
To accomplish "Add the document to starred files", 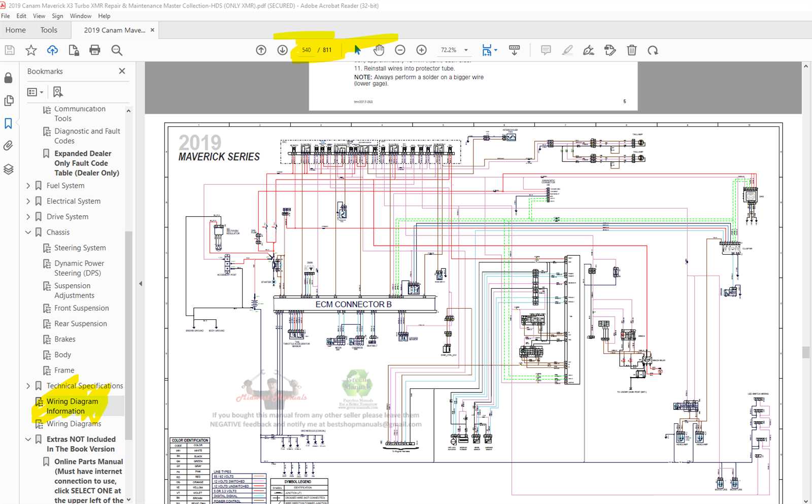I will (x=31, y=50).
